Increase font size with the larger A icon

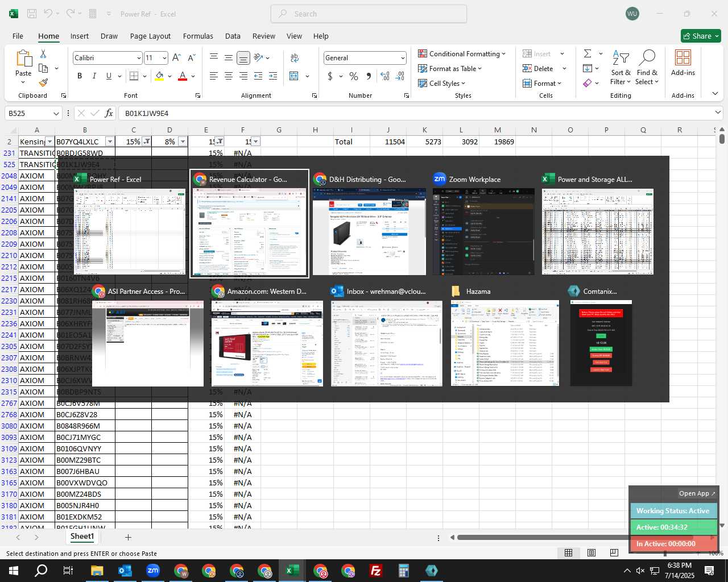[176, 57]
